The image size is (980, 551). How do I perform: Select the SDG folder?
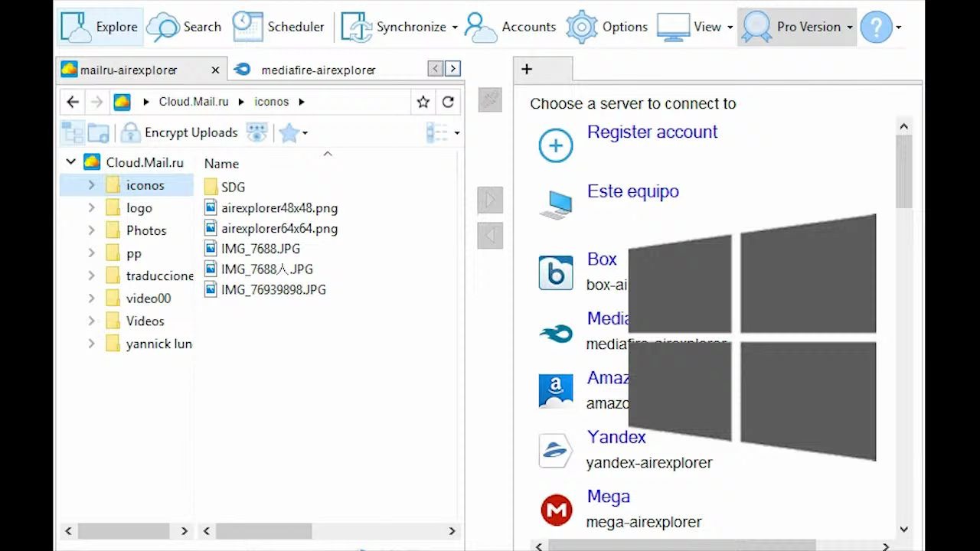point(233,187)
